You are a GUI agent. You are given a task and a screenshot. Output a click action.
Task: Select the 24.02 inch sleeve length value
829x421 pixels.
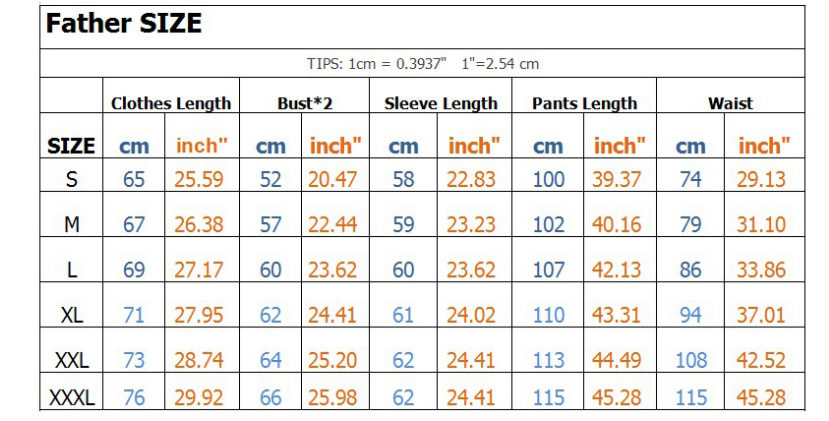pyautogui.click(x=471, y=315)
